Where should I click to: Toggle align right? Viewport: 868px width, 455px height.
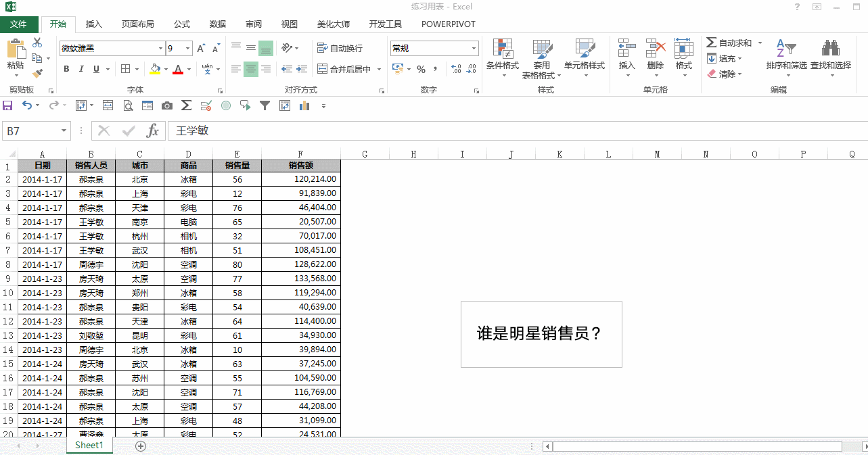point(266,69)
